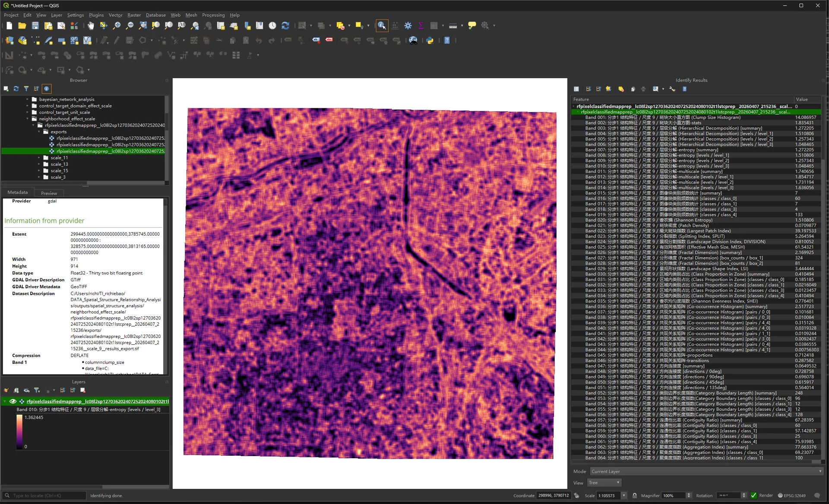Open the Temporal Controller clock icon
Screen dimensions: 829x504
pyautogui.click(x=272, y=26)
